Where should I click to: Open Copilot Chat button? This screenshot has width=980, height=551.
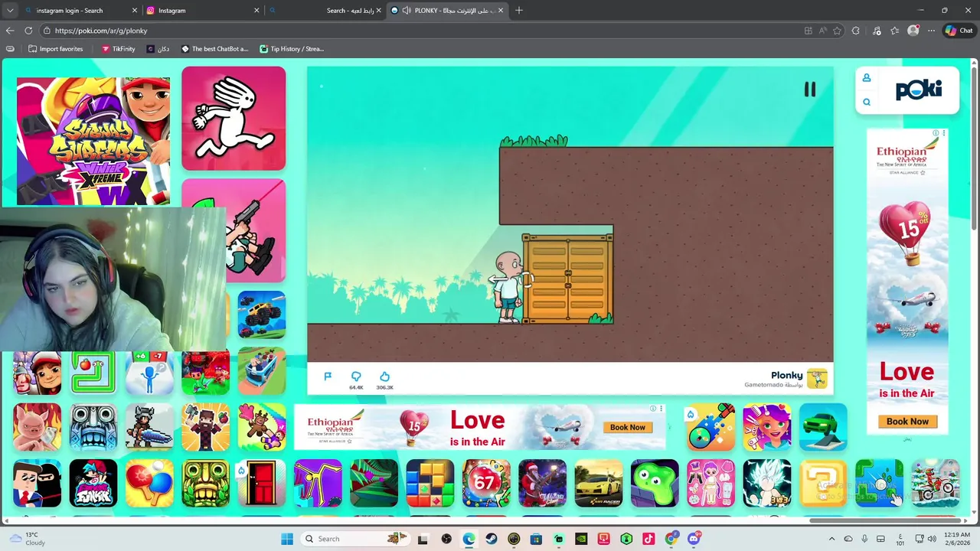coord(959,31)
